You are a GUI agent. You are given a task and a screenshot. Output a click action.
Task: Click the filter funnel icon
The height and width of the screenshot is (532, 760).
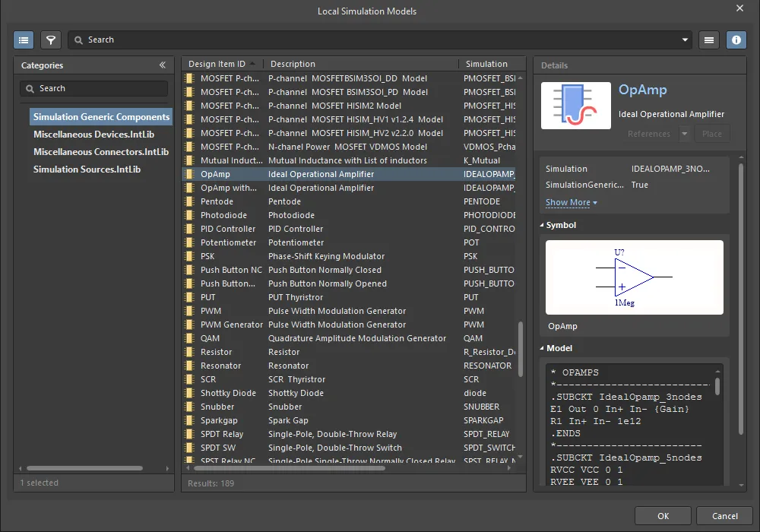50,40
